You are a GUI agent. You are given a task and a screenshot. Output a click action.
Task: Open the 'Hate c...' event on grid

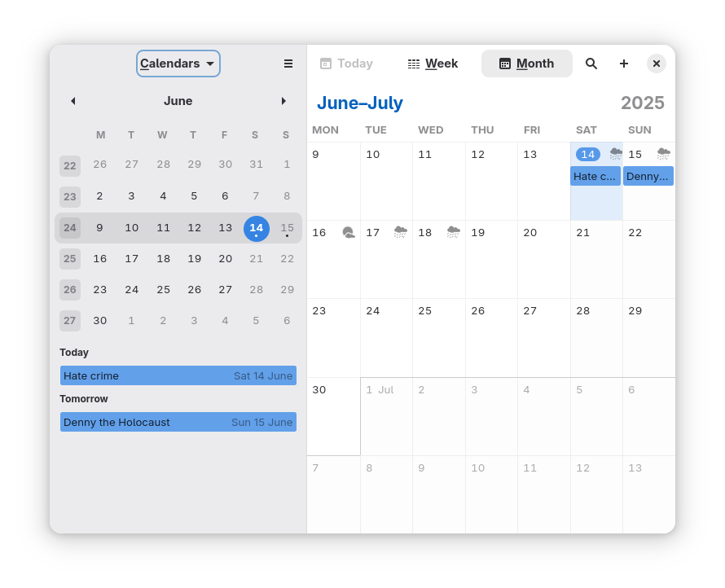point(595,176)
